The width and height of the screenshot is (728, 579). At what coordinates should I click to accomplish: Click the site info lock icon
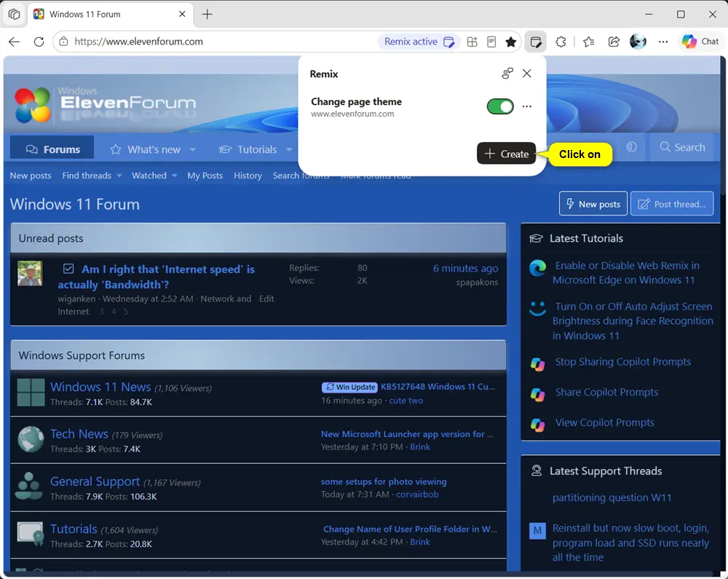[x=64, y=42]
